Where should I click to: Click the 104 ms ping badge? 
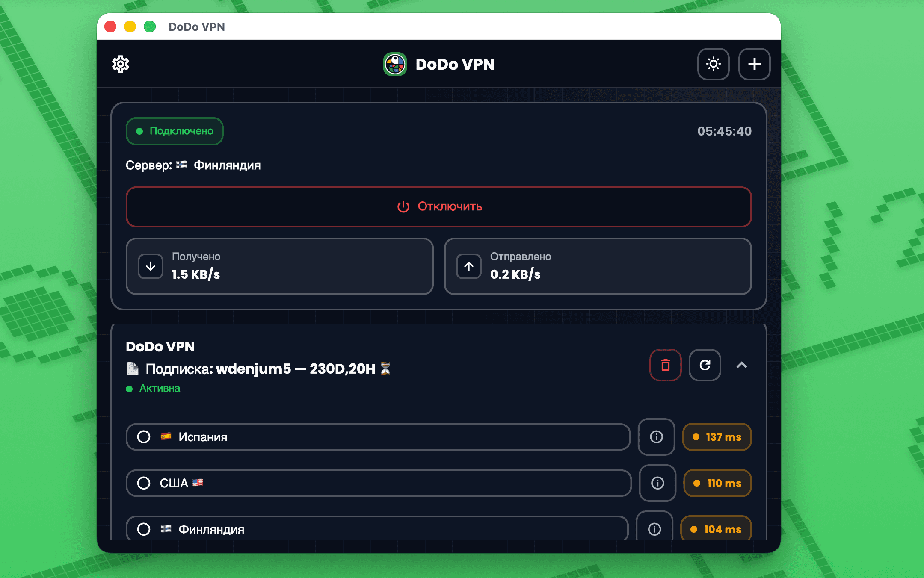[716, 529]
